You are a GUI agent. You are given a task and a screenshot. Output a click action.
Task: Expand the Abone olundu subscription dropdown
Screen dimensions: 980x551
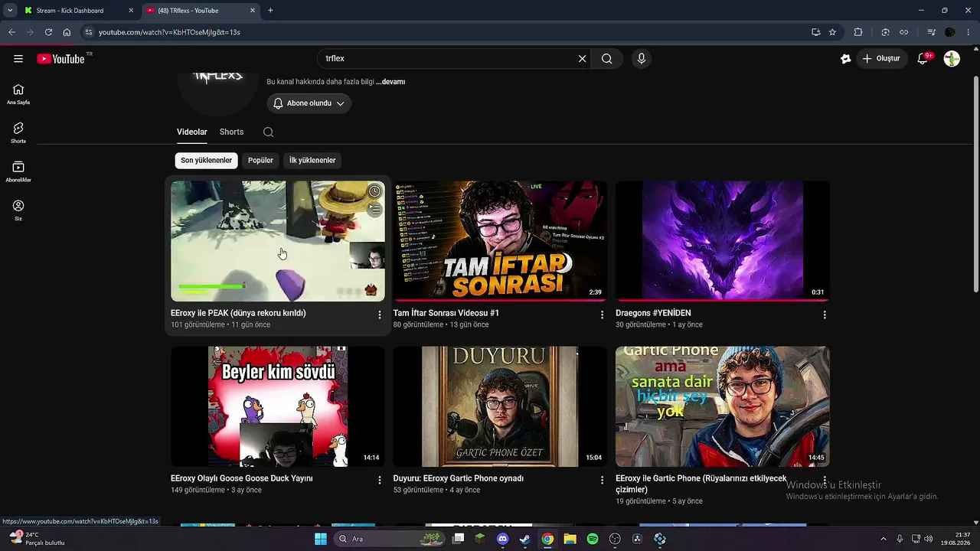point(309,103)
